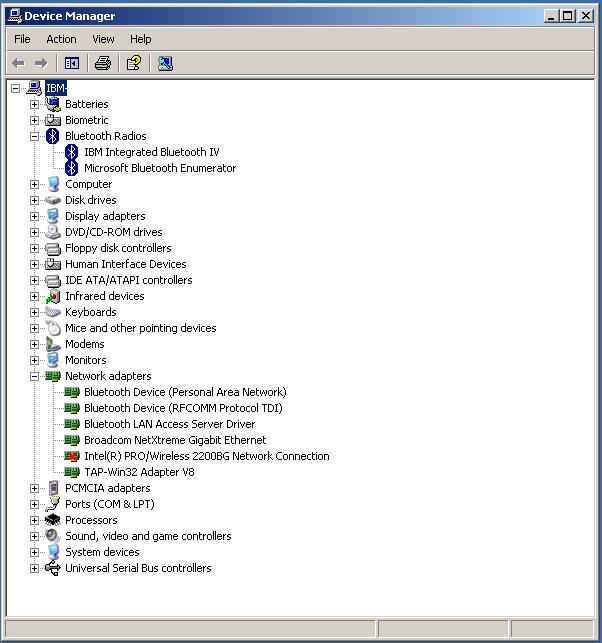Click disabled Intel PRO/Wireless adapter icon
The height and width of the screenshot is (643, 602).
click(72, 456)
